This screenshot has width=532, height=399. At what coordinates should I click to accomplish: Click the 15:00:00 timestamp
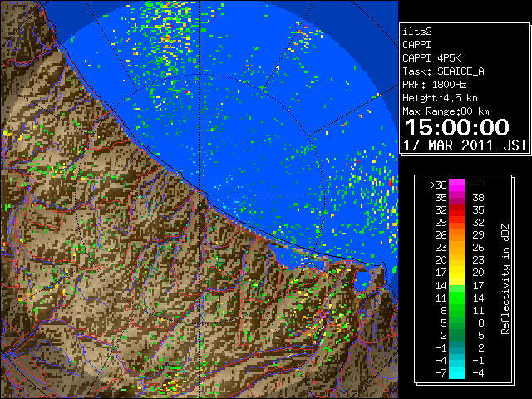tap(457, 127)
